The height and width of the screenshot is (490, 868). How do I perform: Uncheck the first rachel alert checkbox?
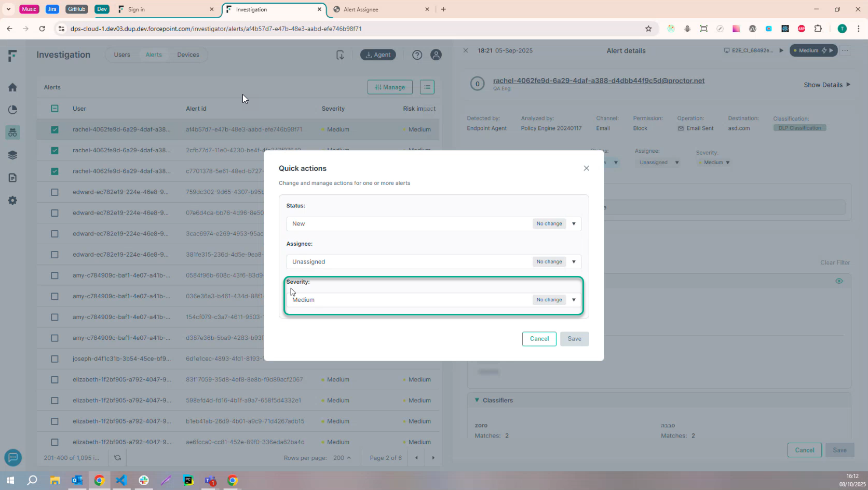pyautogui.click(x=55, y=130)
